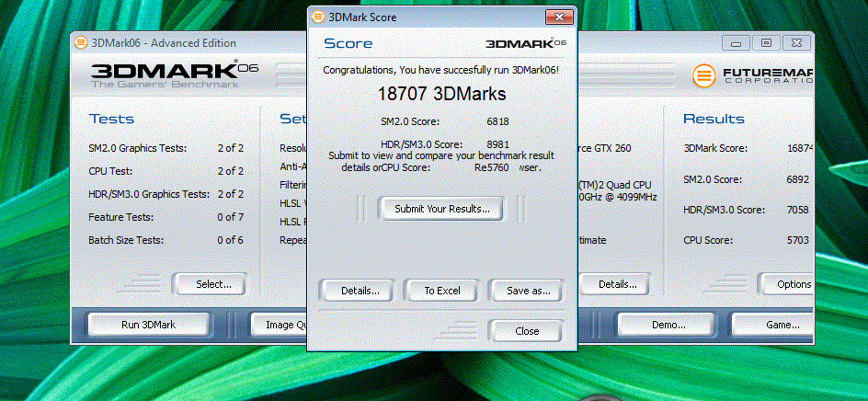Click SM2.0 Score 6892 in Results panel
868x401 pixels.
[x=747, y=179]
